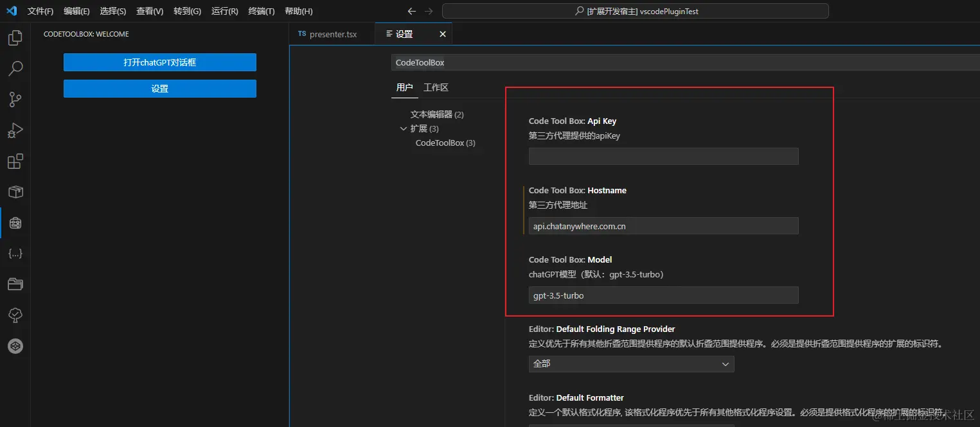Screen dimensions: 980x427
Task: Open the Explorer view in activity bar
Action: pos(15,38)
